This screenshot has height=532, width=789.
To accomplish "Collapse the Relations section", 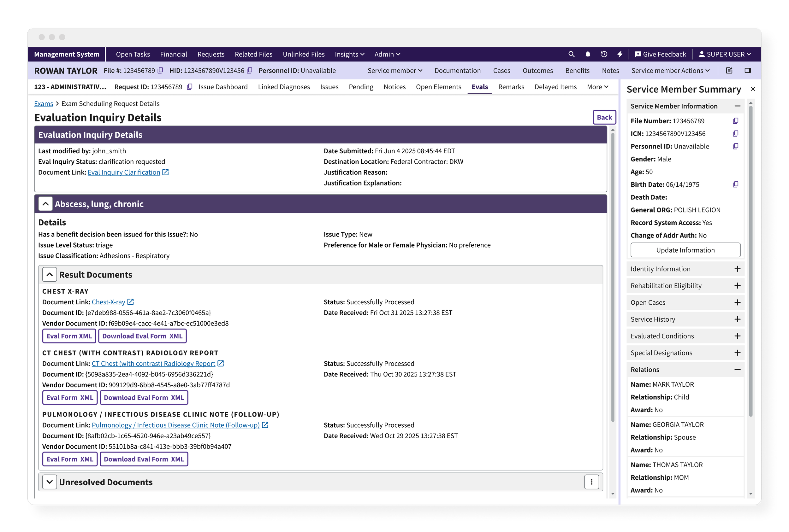I will pyautogui.click(x=737, y=370).
